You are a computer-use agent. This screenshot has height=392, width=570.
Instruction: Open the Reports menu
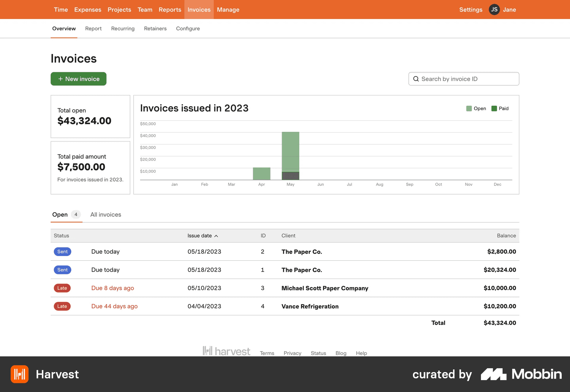click(x=170, y=10)
